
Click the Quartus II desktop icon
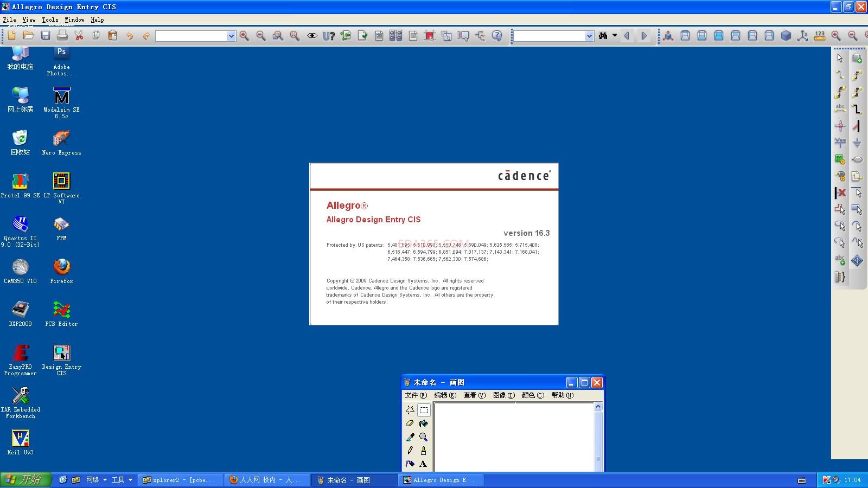pyautogui.click(x=21, y=232)
